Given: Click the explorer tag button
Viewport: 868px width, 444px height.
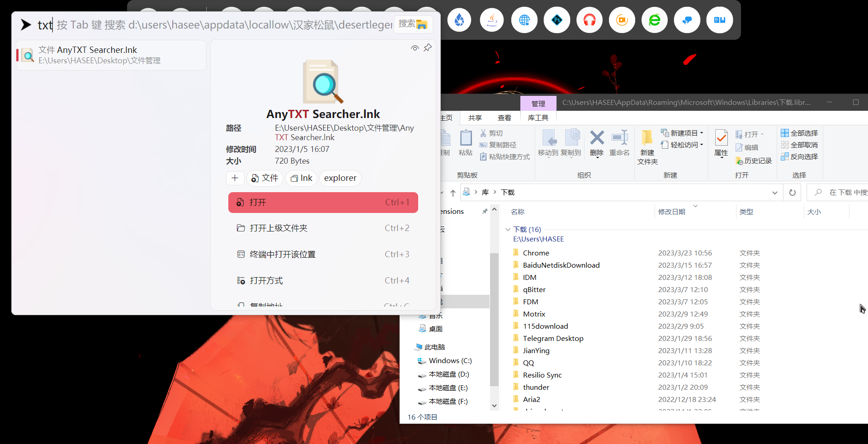Looking at the screenshot, I should coord(340,178).
